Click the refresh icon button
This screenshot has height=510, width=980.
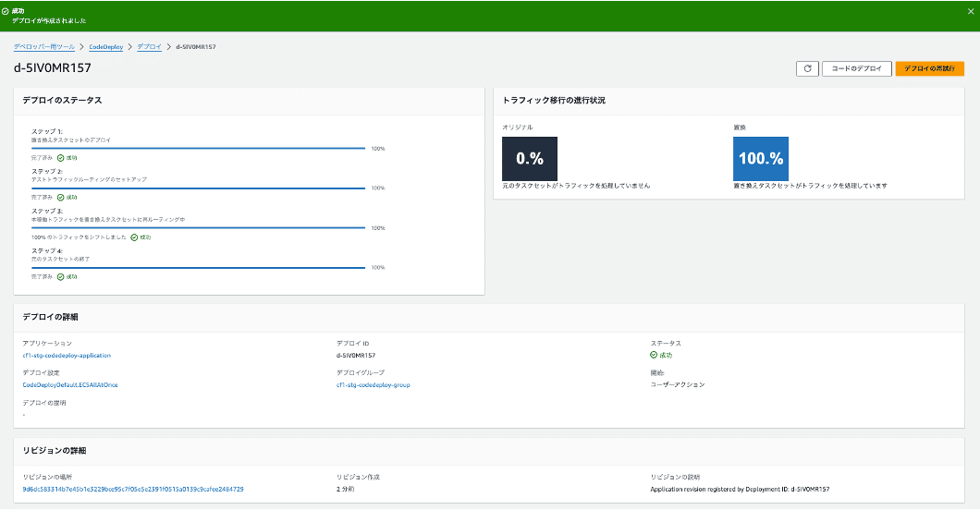(807, 68)
